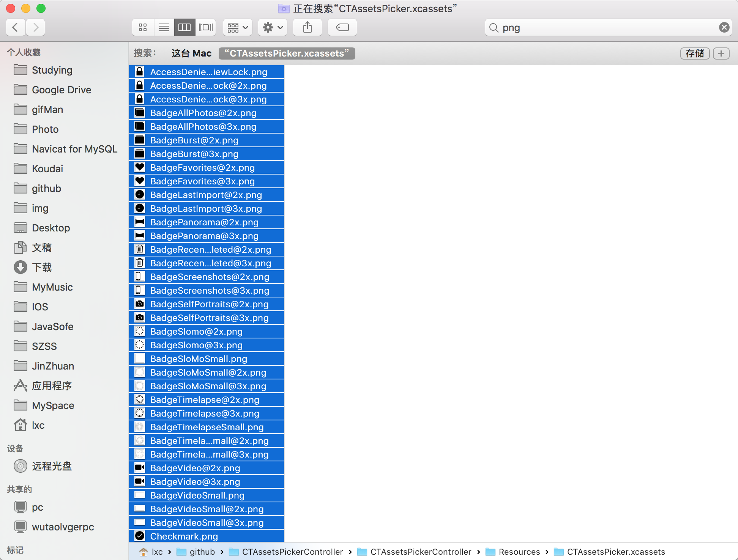Go back with the left arrow
Viewport: 738px width, 560px height.
16,27
